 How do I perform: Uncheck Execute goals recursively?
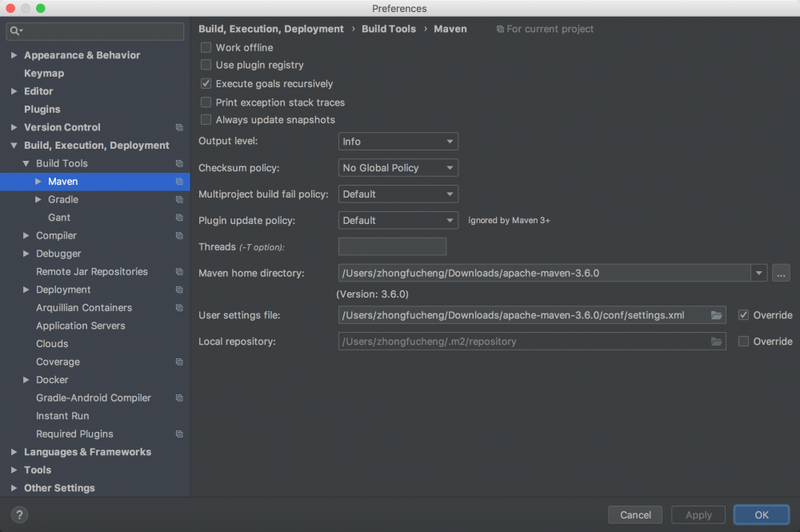[x=206, y=83]
